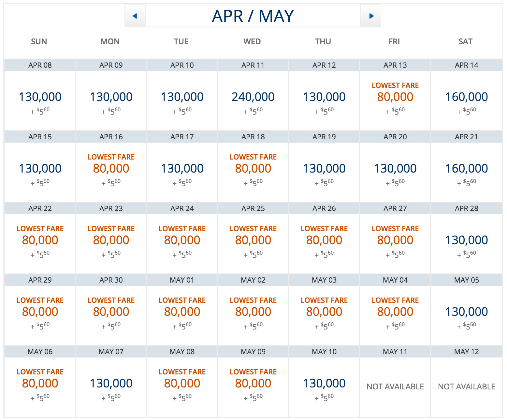Choose the May 09 lowest fare
Image resolution: width=507 pixels, height=420 pixels.
[x=253, y=384]
